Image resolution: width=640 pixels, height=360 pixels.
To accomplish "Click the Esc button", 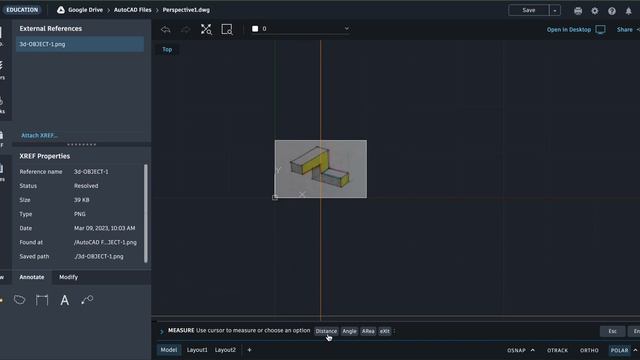I will coord(612,331).
